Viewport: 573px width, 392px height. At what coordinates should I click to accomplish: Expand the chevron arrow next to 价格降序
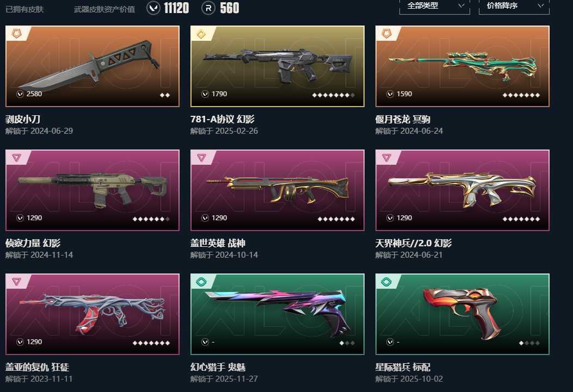(540, 5)
